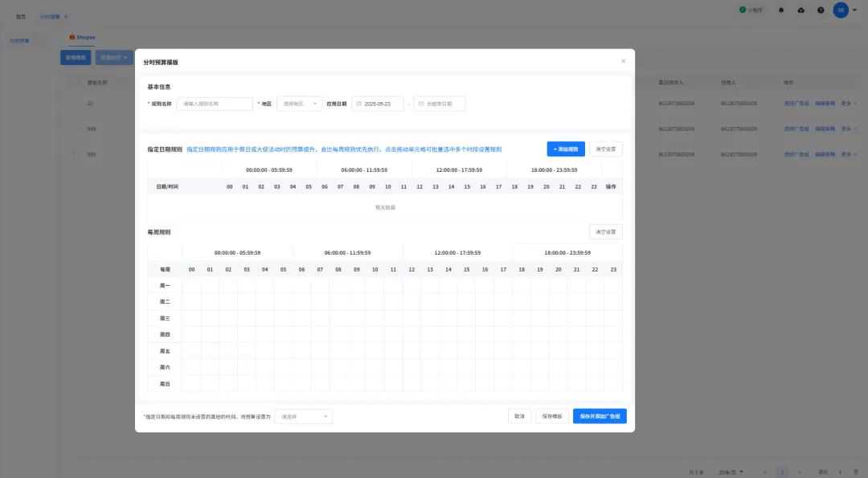Click 00:00:00 - 05:59:59 header in 每周规则 table
868x478 pixels.
[237, 253]
